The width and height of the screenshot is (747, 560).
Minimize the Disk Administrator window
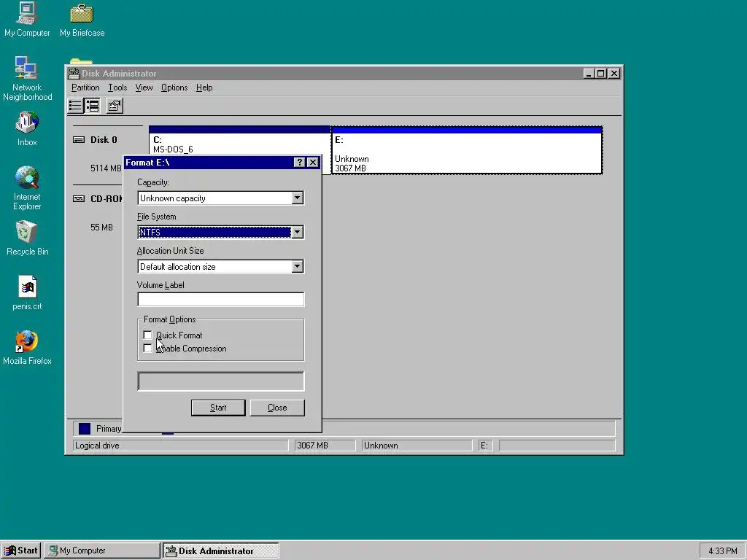589,74
